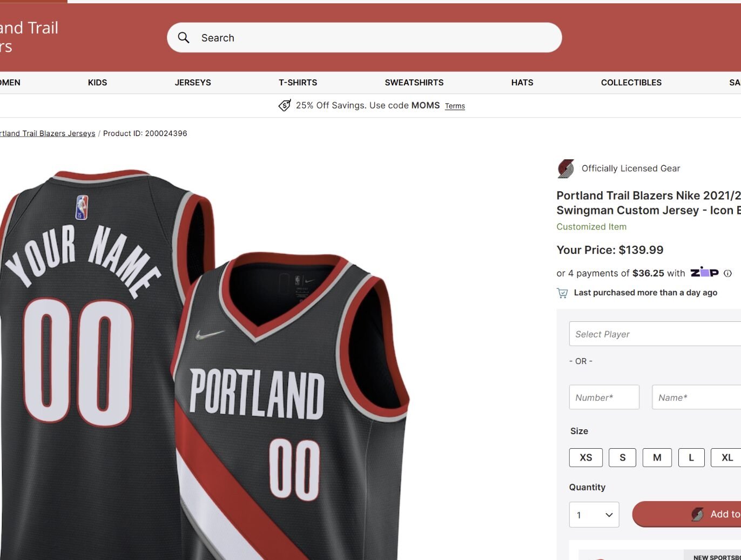Open the HATS menu

pyautogui.click(x=522, y=83)
